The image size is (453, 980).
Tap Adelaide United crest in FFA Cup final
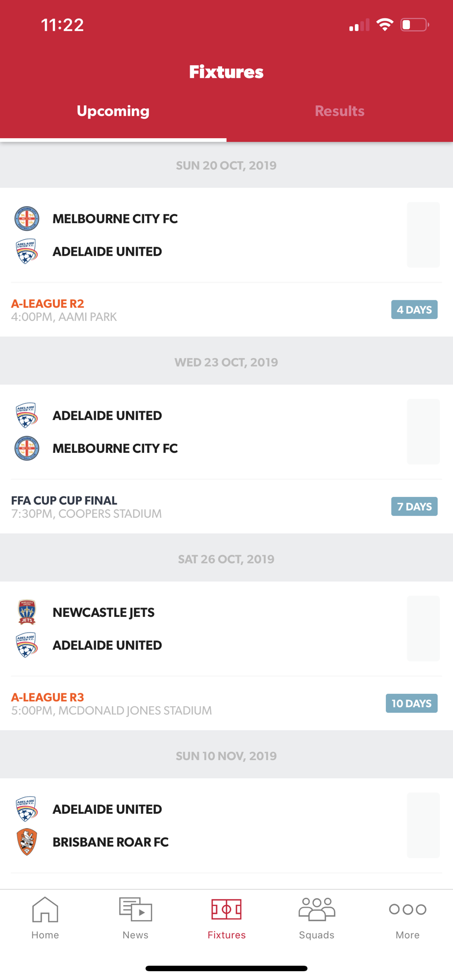[26, 416]
